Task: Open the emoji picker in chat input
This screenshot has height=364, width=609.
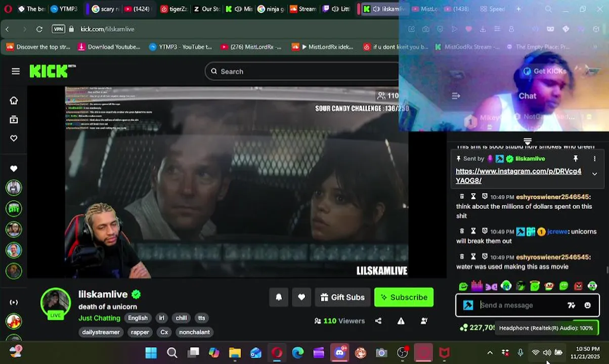Action: pyautogui.click(x=587, y=305)
